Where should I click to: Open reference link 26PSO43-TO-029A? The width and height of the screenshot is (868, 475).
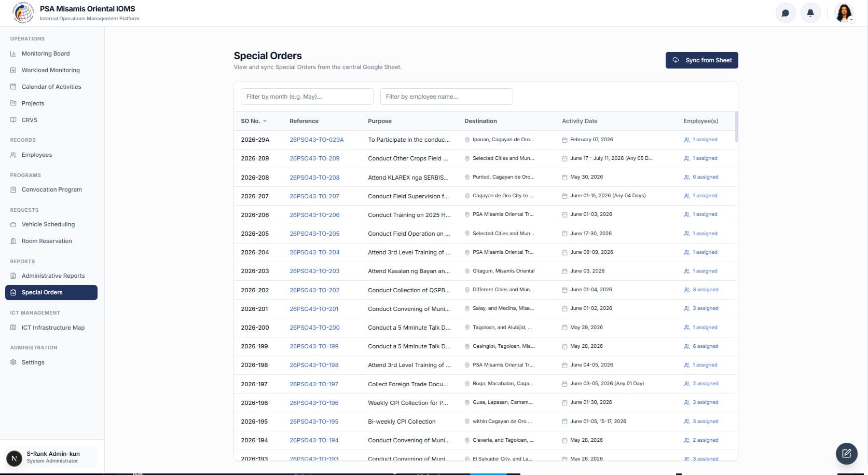[x=316, y=140]
